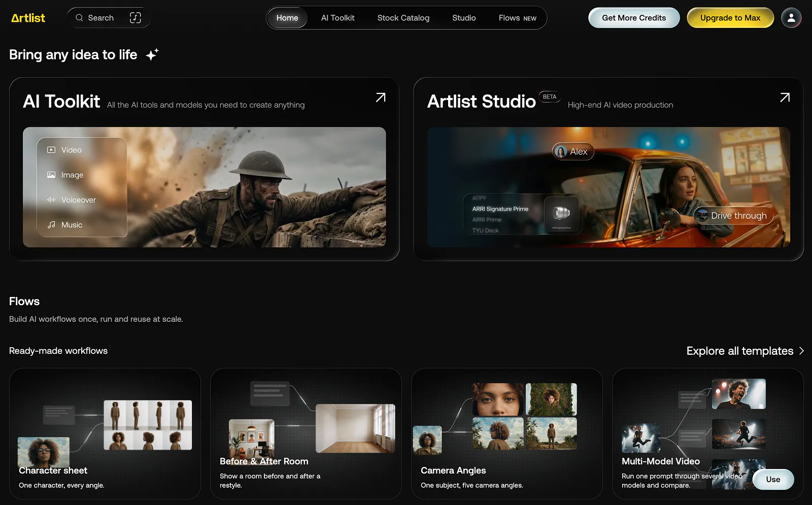
Task: Open the Studio tab
Action: (x=464, y=18)
